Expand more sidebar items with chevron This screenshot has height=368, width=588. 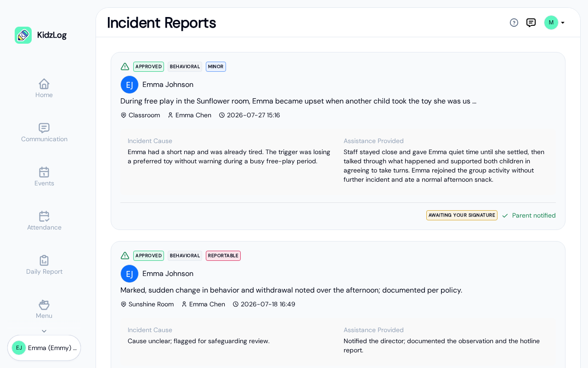44,331
